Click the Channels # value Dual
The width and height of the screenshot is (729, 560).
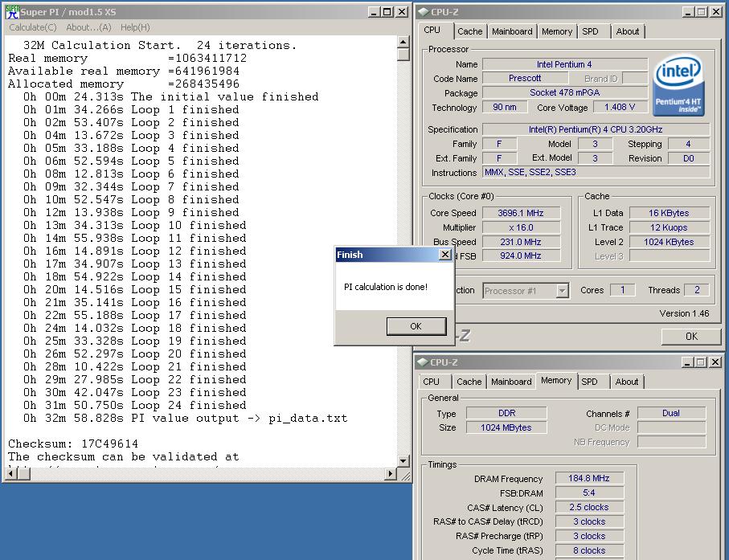(x=671, y=413)
